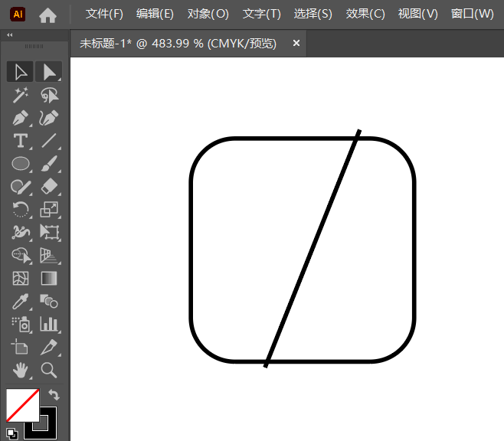Pick the Mesh tool
Screen dimensions: 504x441
click(x=21, y=278)
